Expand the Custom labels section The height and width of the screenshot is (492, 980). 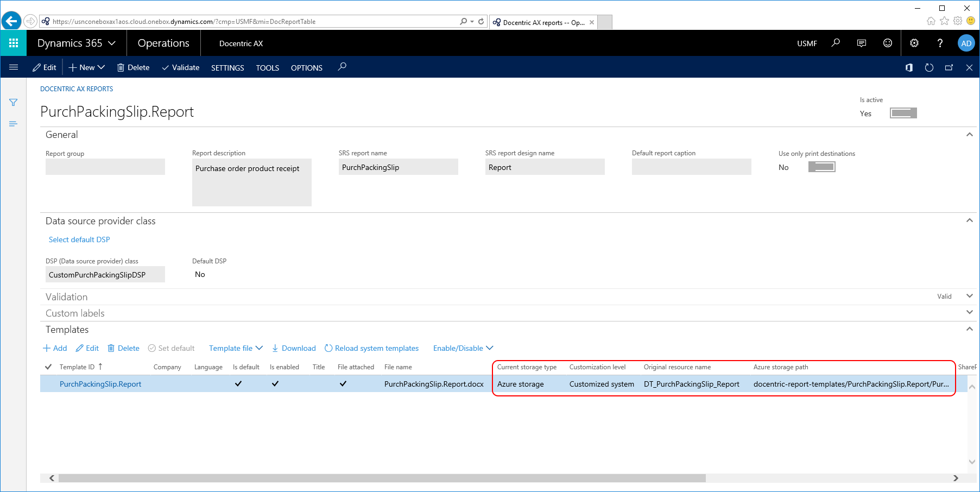point(969,312)
